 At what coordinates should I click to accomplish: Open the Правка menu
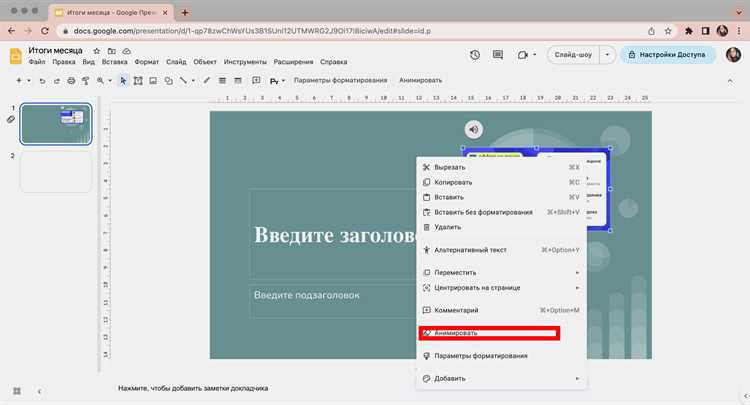[64, 62]
